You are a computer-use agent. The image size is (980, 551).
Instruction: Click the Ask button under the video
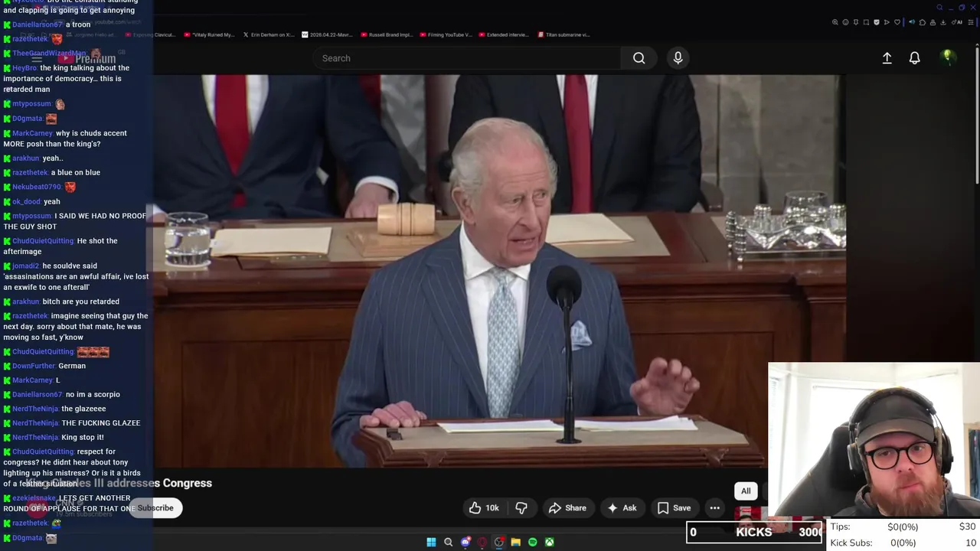[622, 508]
